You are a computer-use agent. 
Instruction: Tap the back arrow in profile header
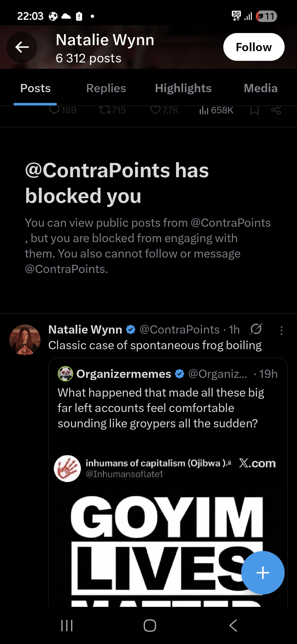click(x=22, y=47)
